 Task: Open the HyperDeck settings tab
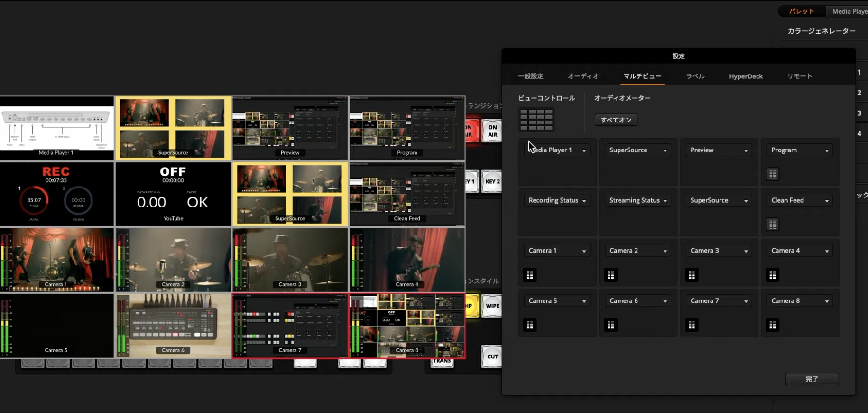click(x=746, y=76)
